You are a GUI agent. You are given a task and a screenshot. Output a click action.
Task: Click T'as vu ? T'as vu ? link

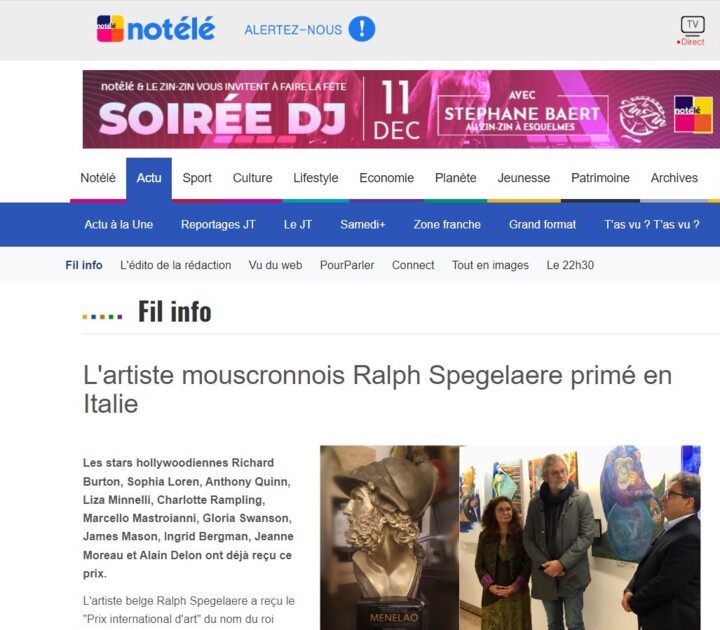pos(652,225)
